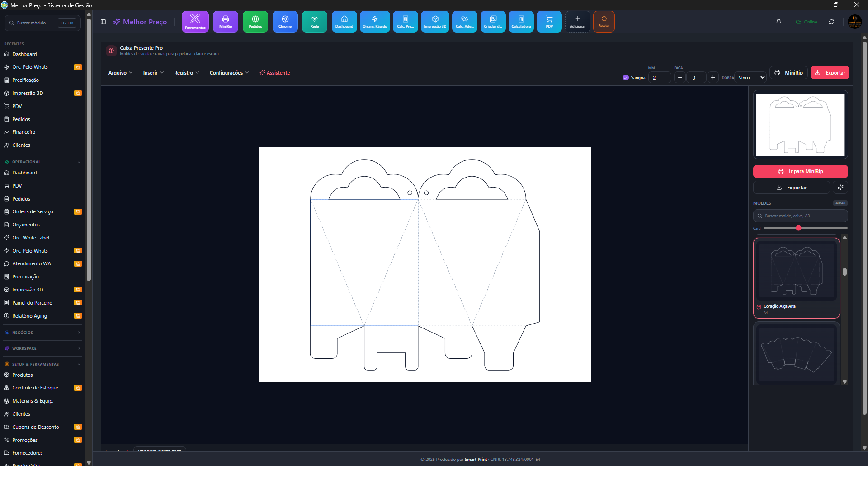Image resolution: width=868 pixels, height=488 pixels.
Task: Open the Pedidos globe shortcut
Action: click(x=255, y=22)
